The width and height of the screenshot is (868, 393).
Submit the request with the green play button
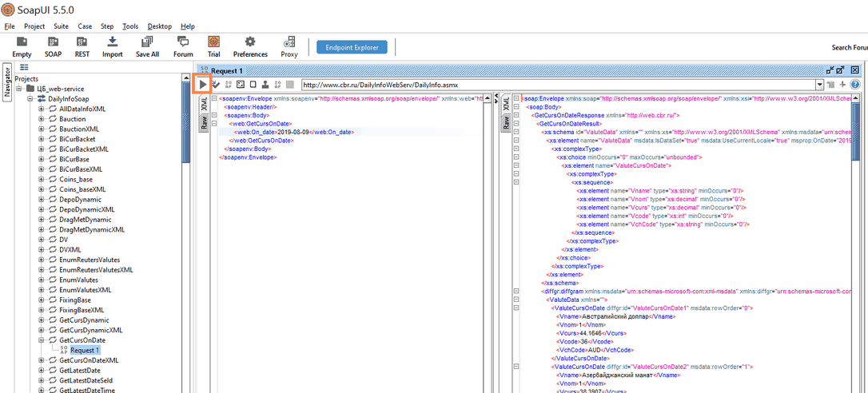point(203,84)
